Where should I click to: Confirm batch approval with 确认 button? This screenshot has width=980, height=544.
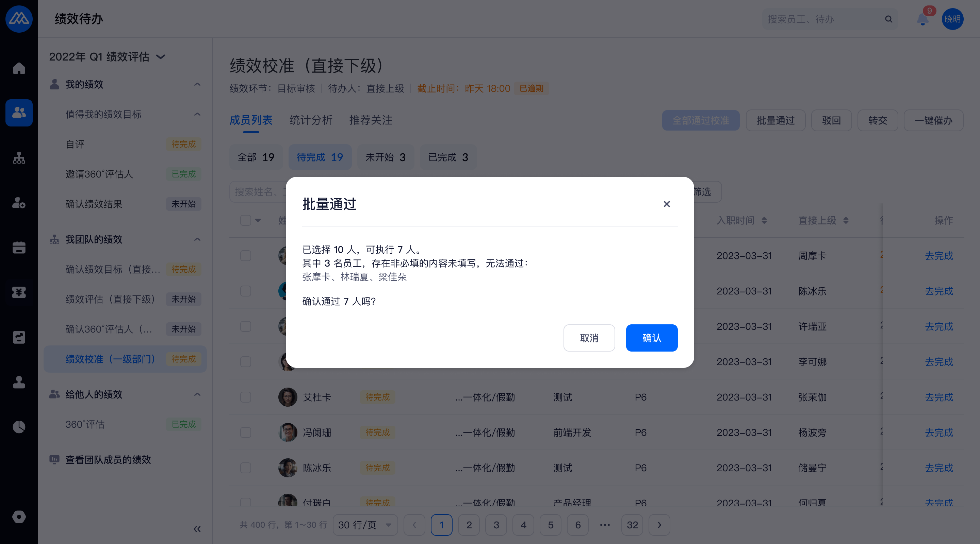coord(651,338)
